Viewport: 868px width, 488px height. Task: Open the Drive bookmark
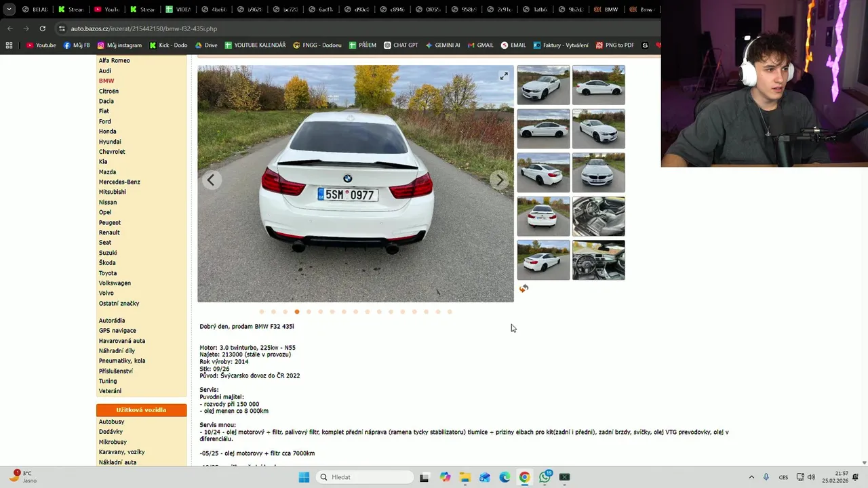[206, 45]
